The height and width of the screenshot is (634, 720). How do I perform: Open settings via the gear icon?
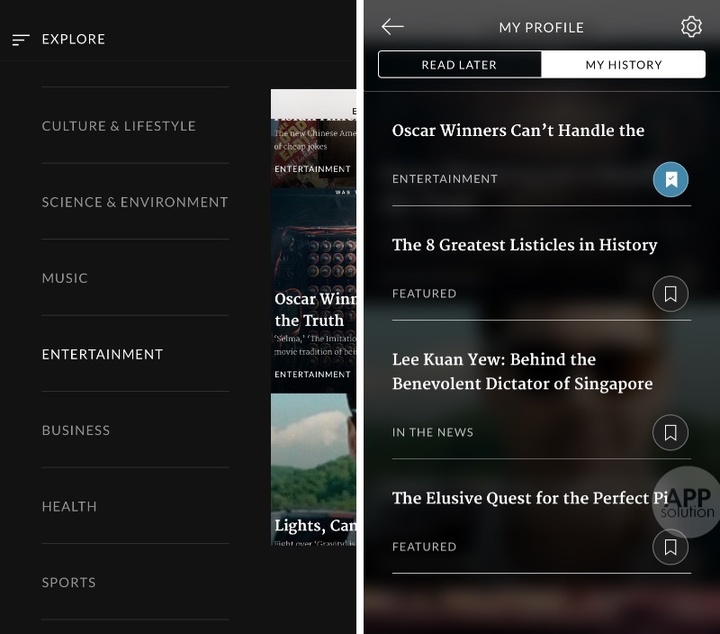691,27
